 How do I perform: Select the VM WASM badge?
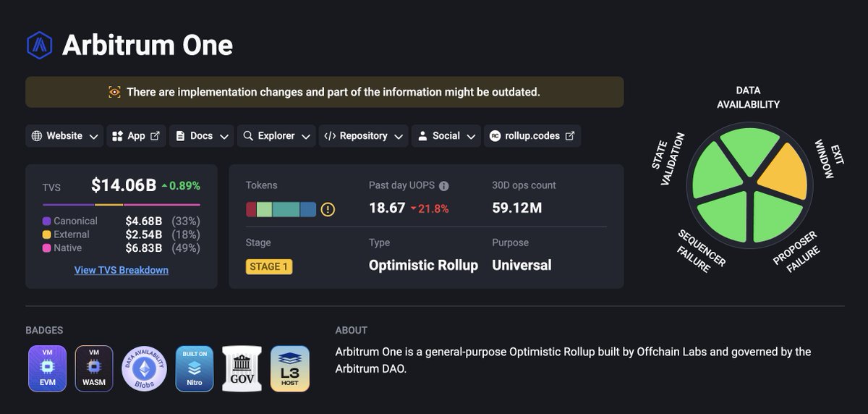click(x=94, y=368)
